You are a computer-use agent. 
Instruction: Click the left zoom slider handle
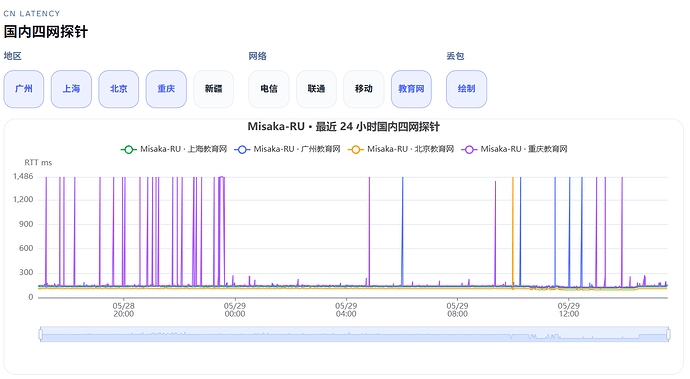[x=40, y=335]
